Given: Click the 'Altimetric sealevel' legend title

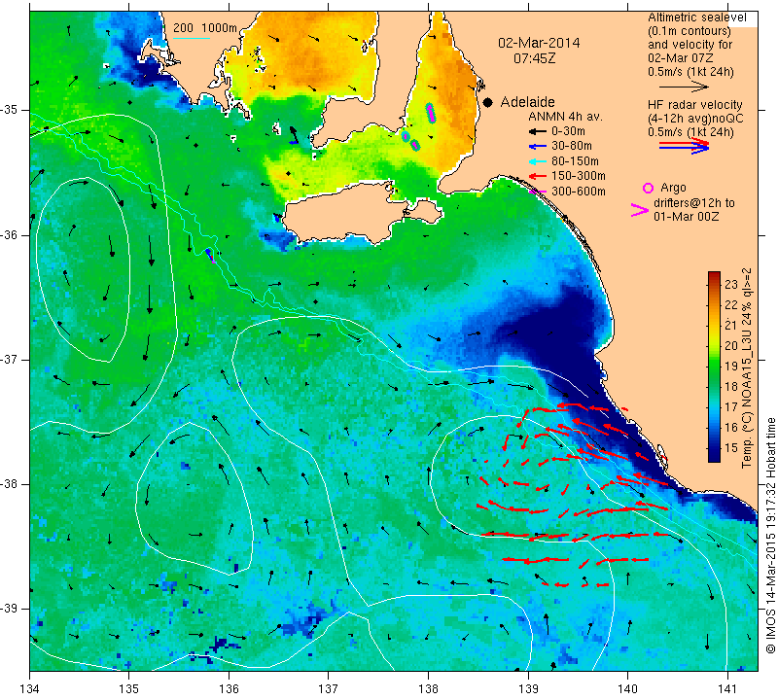Looking at the screenshot, I should pos(696,17).
